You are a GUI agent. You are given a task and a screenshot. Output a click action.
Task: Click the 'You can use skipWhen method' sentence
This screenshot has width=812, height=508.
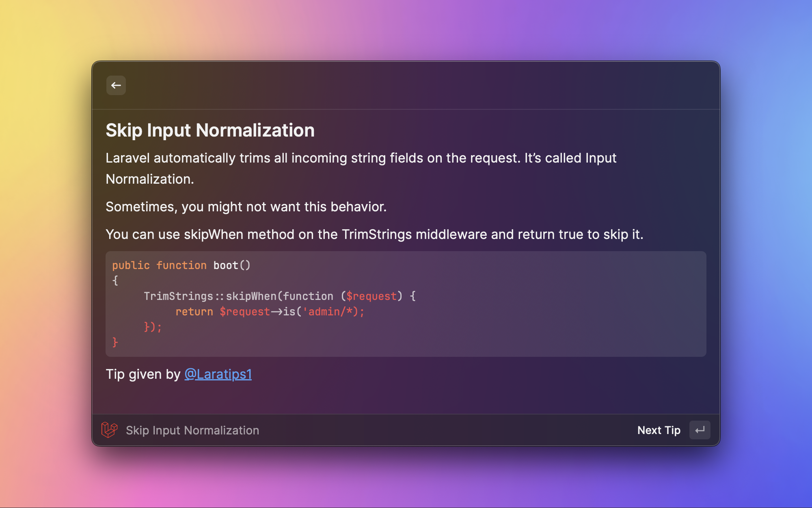tap(374, 234)
